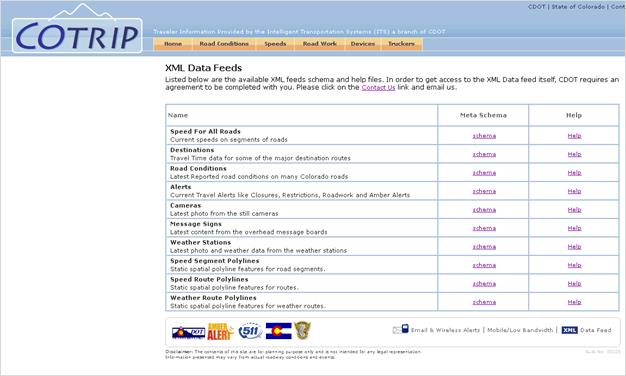
Task: Open the 511 logo icon
Action: (250, 331)
